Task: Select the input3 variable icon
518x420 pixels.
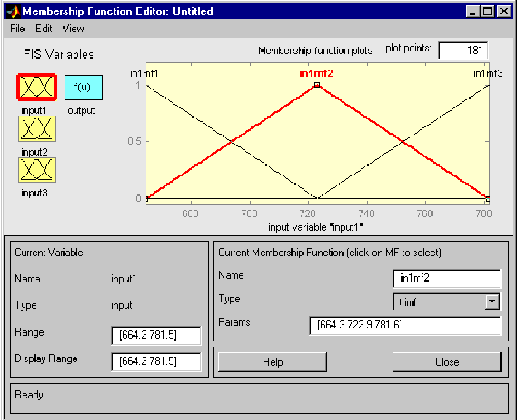Action: (x=37, y=170)
